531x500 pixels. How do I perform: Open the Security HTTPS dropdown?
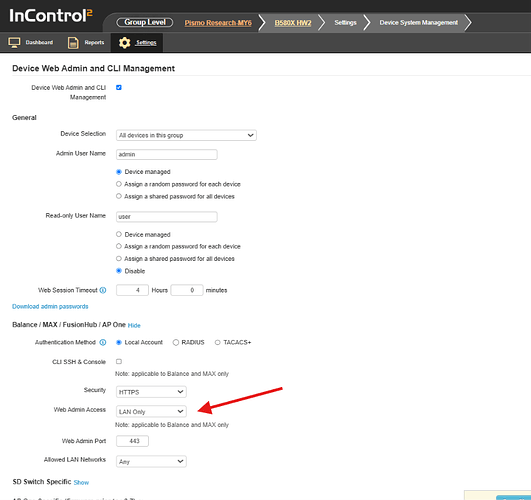[151, 392]
